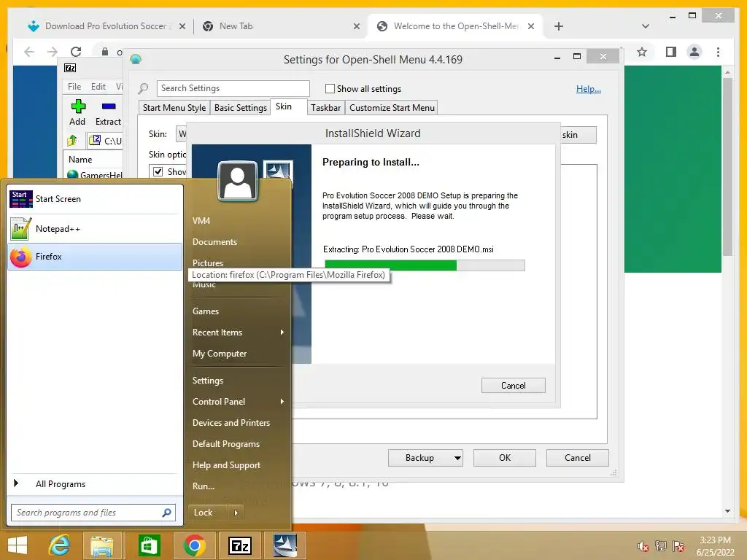Switch to Download Pro Evolution Soccer tab
Screen dimensions: 747x560
point(107,26)
